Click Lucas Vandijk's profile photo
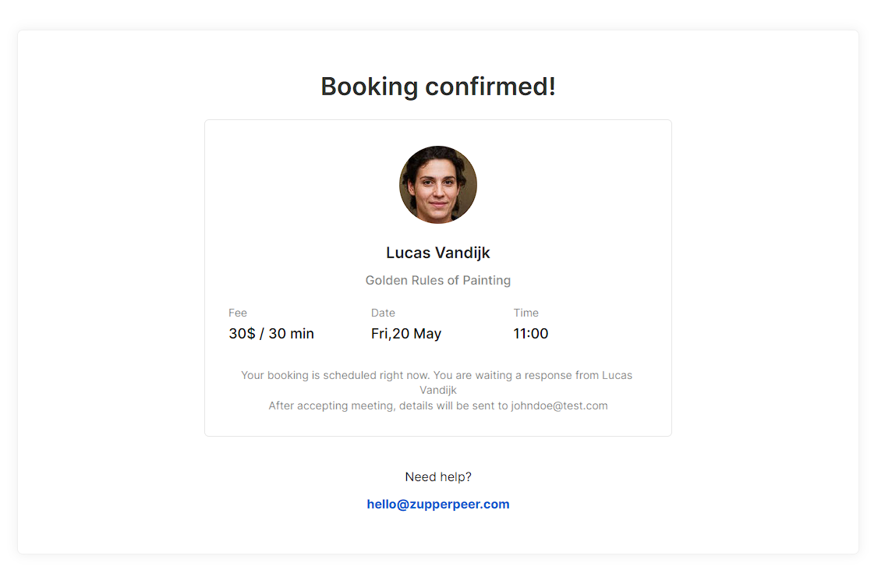 tap(437, 184)
